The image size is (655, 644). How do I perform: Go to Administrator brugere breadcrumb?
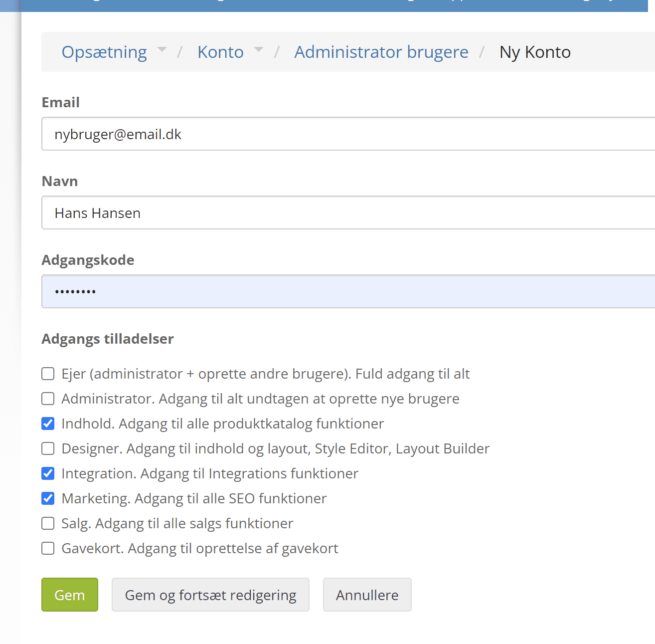(x=381, y=52)
